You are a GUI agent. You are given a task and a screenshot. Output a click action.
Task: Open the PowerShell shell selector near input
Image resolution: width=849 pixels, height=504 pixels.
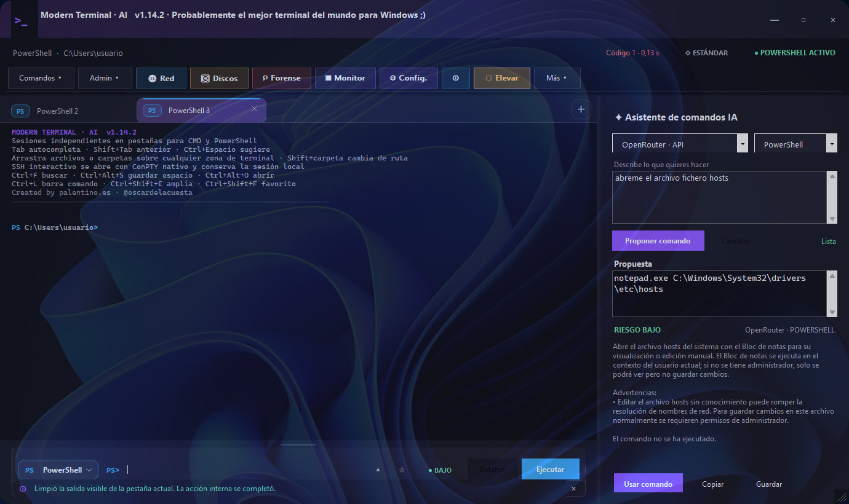pyautogui.click(x=58, y=470)
